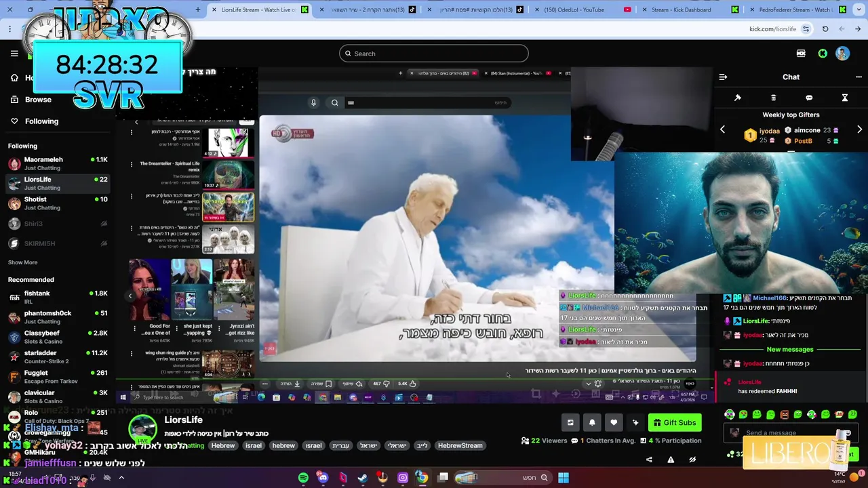
Task: Collapse the chat panel arrow icon
Action: coord(723,77)
